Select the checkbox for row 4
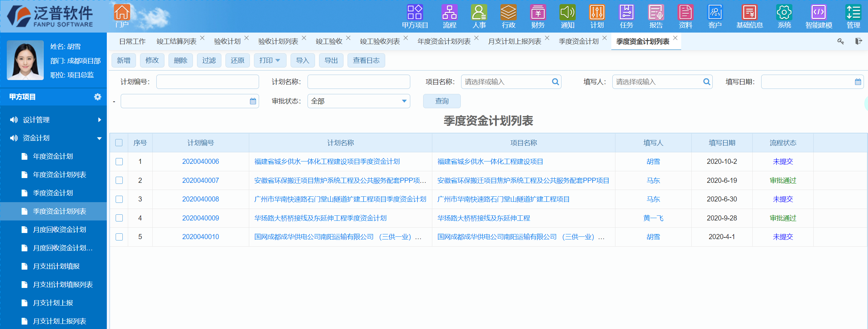The height and width of the screenshot is (329, 868). point(119,218)
